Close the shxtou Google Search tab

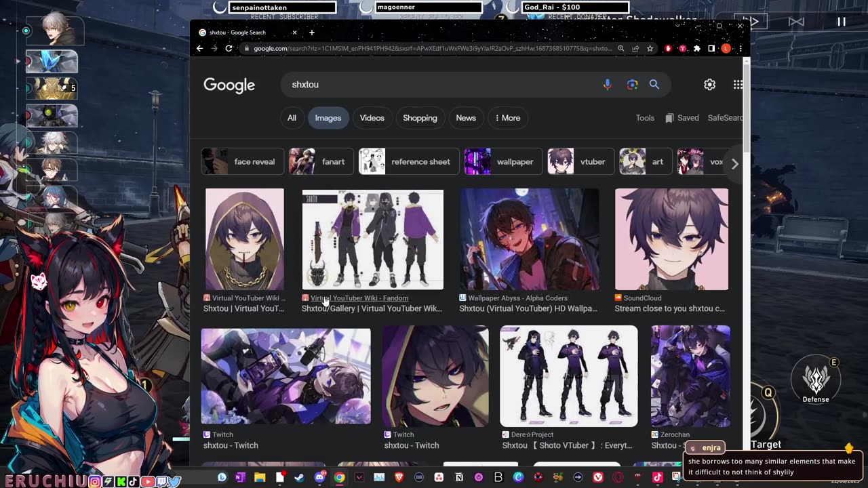pos(294,33)
